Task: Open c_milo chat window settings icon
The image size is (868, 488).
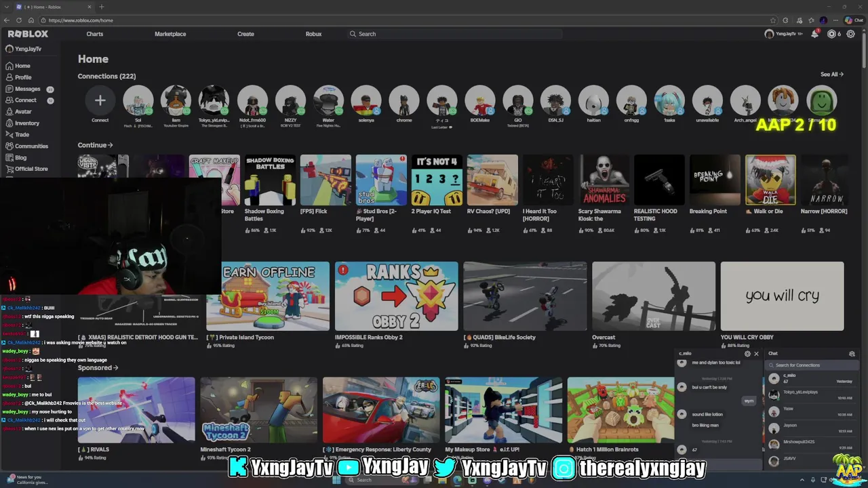Action: tap(747, 354)
